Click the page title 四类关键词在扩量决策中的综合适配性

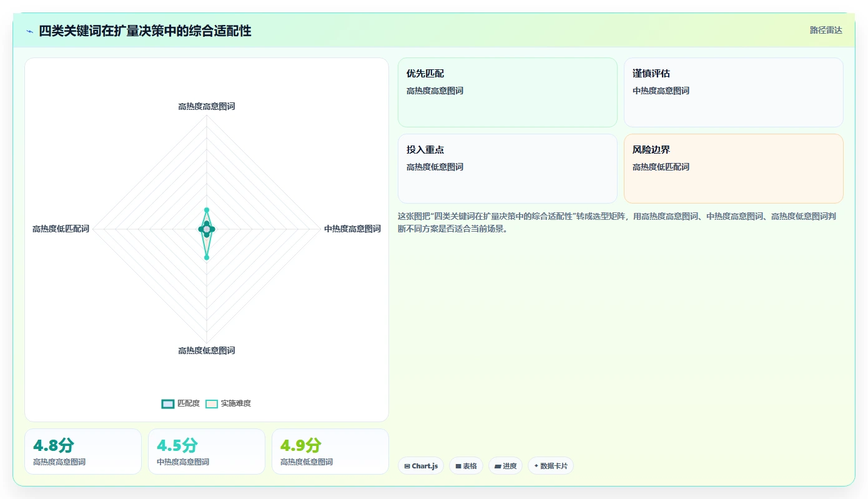145,31
